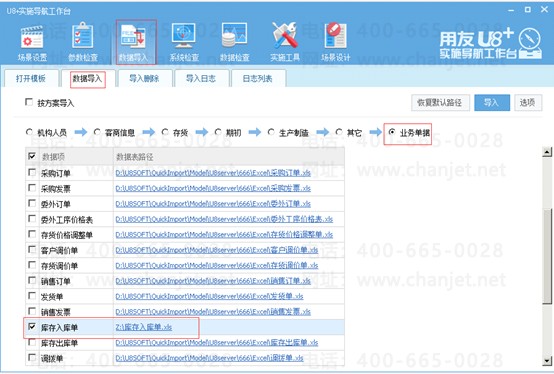Viewport: 554px width, 374px height.
Task: Open the 场景设置 toolbar icon
Action: click(x=32, y=42)
